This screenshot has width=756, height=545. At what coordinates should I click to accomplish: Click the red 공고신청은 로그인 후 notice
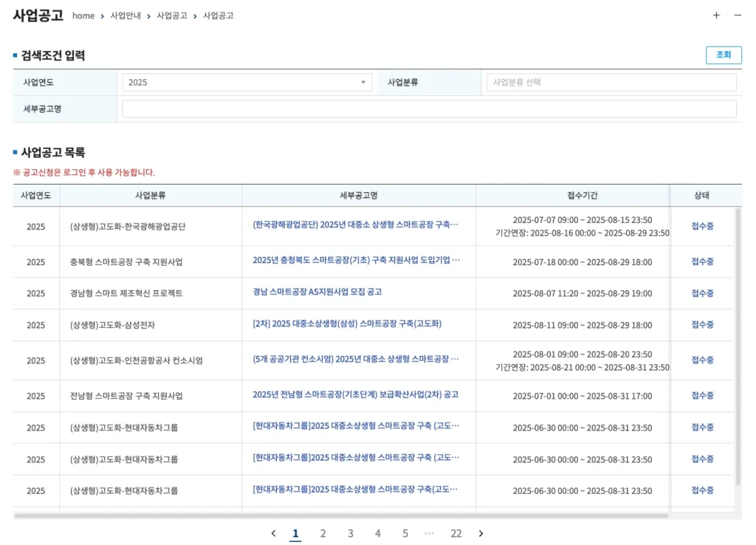click(x=84, y=173)
